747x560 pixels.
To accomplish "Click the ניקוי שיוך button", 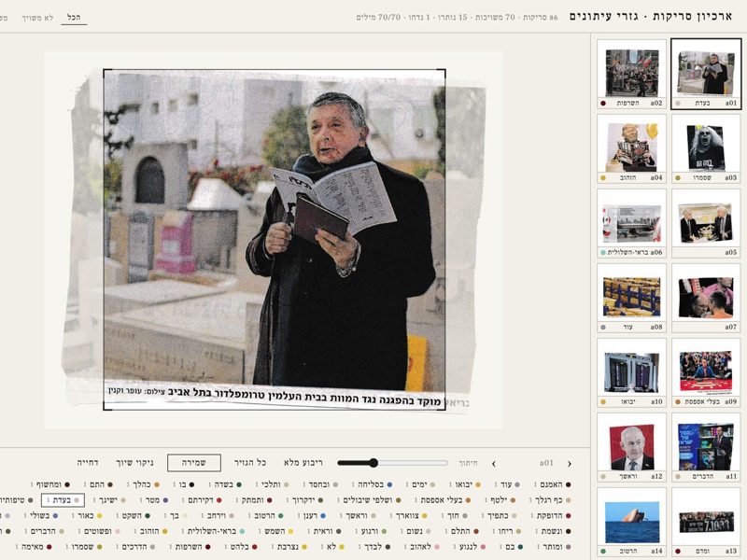I will click(x=134, y=463).
